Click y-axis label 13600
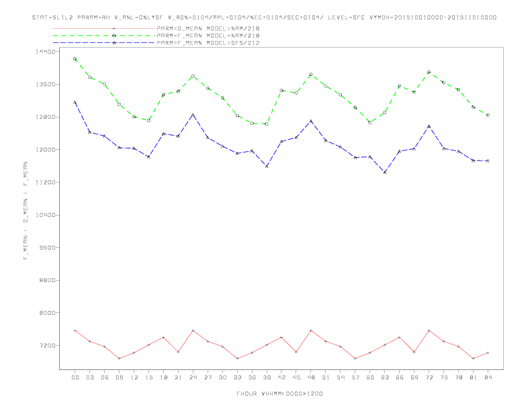532x411 pixels. pos(46,85)
